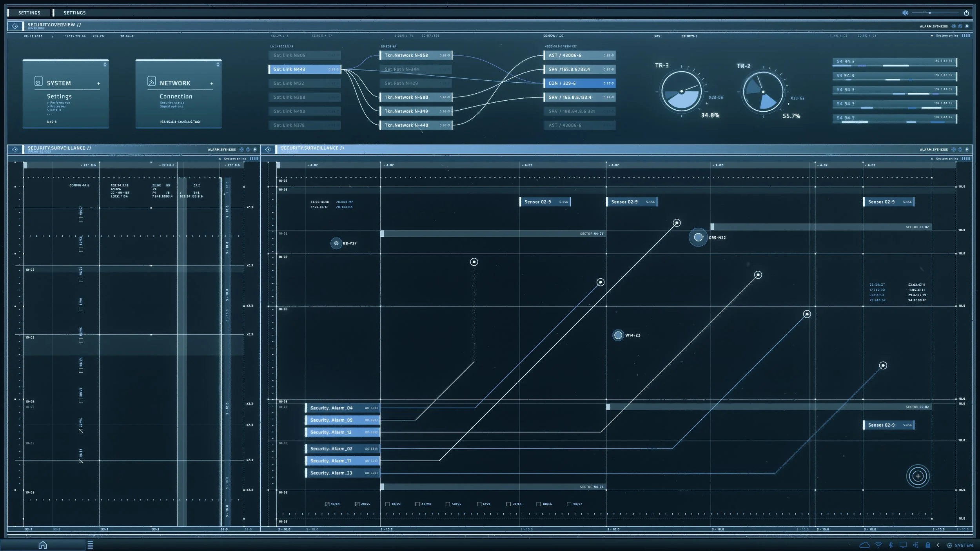Select the B8-Y27 node marker

point(336,243)
